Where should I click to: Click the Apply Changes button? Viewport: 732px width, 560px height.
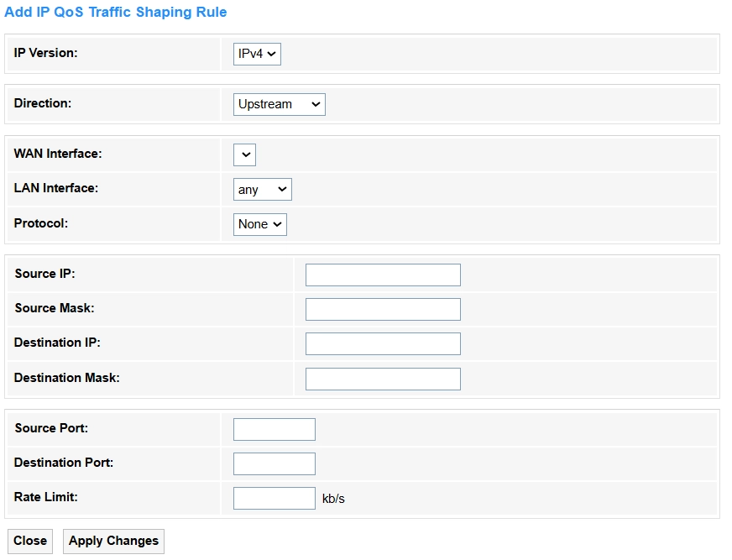113,541
